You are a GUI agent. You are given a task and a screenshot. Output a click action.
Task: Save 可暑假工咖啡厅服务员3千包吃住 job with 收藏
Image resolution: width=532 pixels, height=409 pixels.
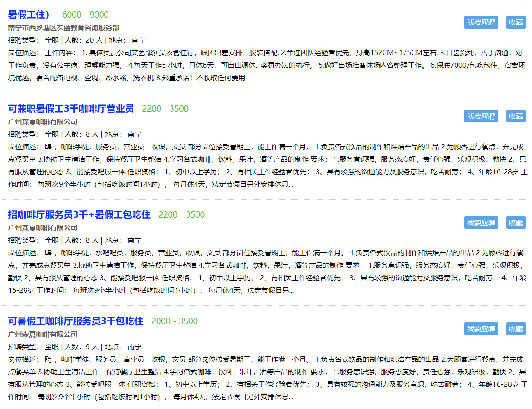[515, 329]
